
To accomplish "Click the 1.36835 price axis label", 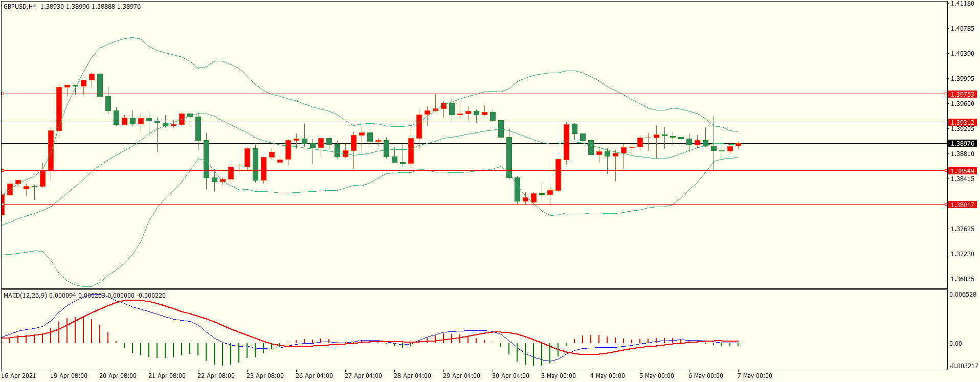I will [x=962, y=279].
